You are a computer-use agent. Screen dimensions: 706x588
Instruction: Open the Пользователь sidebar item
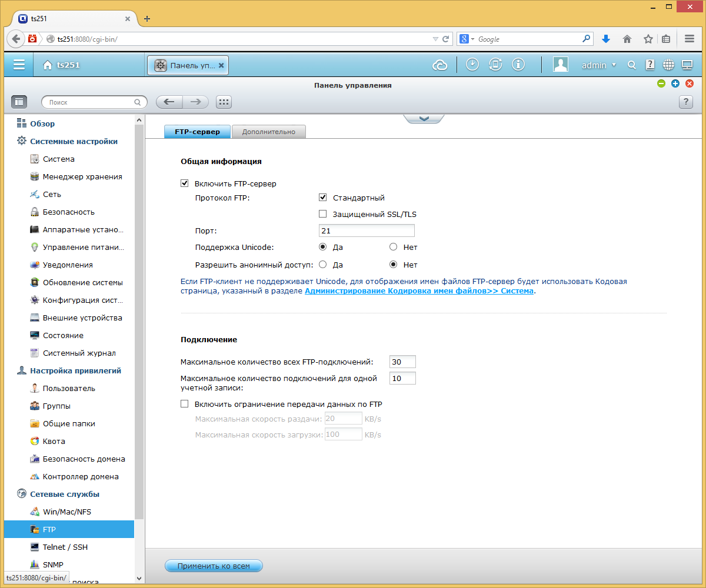(62, 388)
